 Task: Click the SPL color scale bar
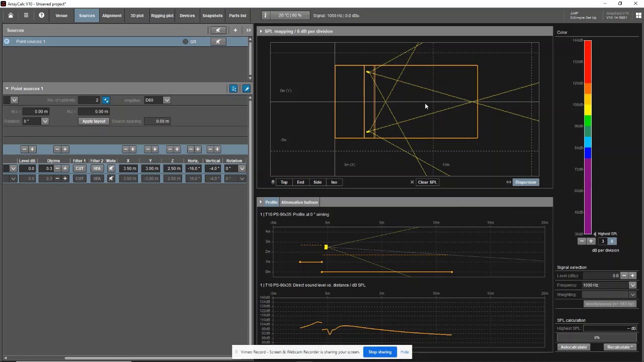[x=588, y=137]
